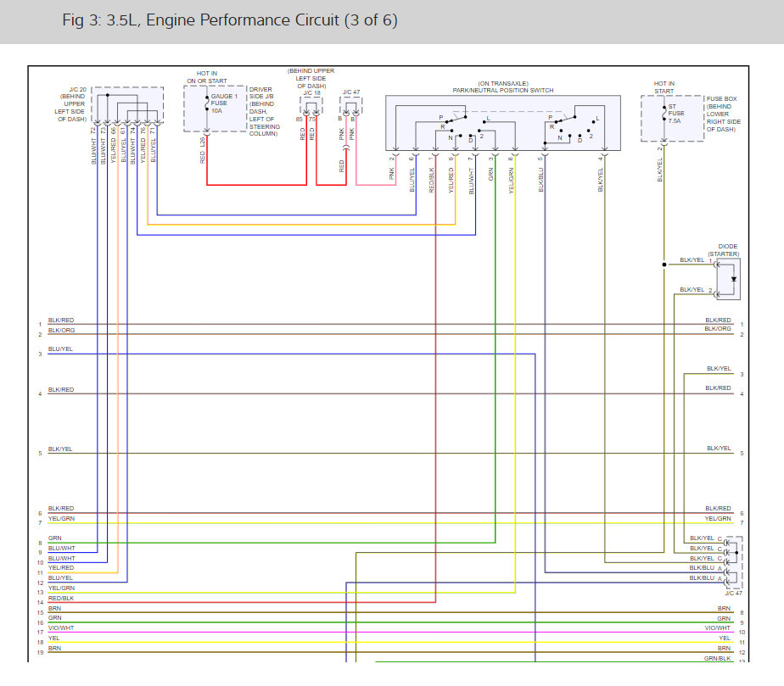Click the "BLU/WHT 72" wire label under J/C 20

coord(93,145)
